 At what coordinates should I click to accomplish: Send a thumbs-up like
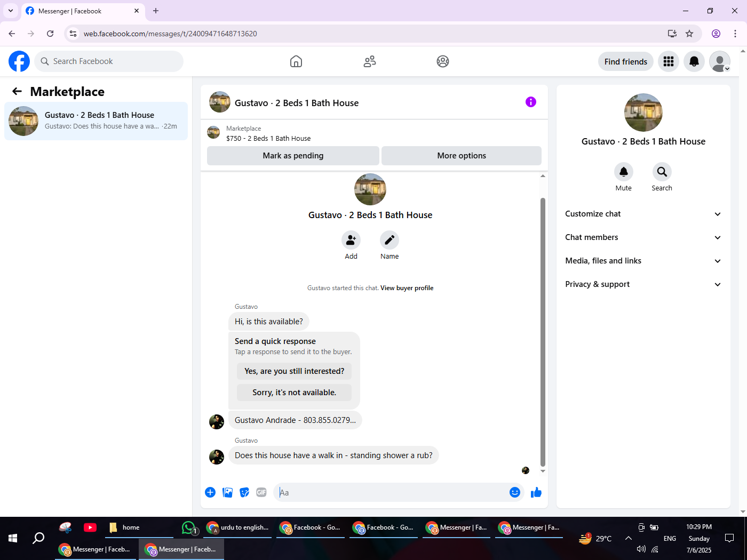(x=536, y=492)
